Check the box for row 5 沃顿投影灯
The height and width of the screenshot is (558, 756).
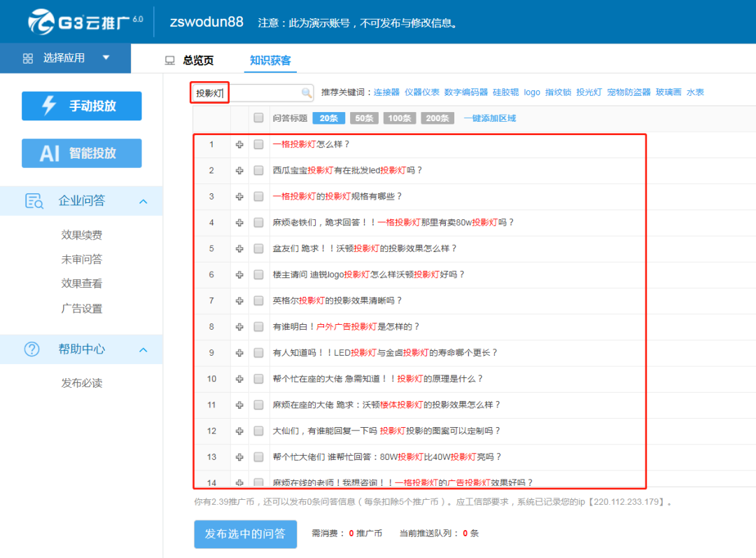coord(258,249)
